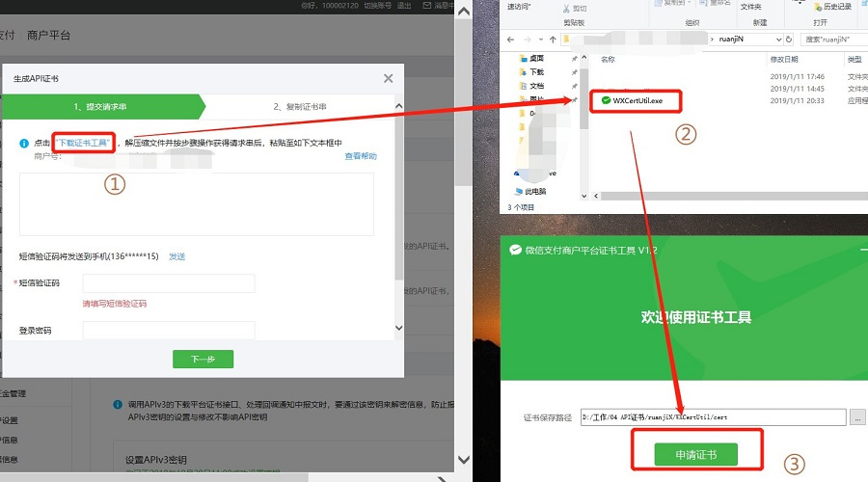Expand the ruanjiN address bar dropdown
868x482 pixels.
click(x=778, y=40)
